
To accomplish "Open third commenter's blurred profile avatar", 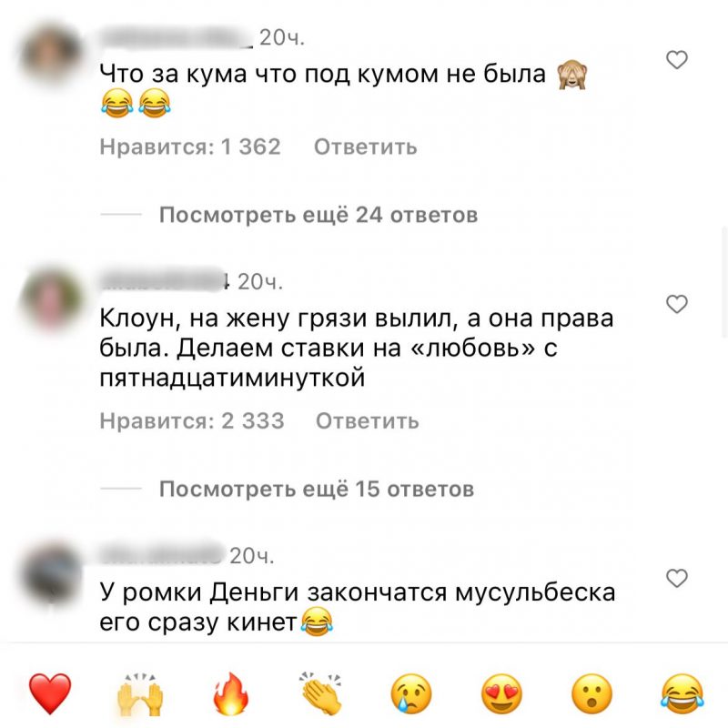I will (51, 572).
